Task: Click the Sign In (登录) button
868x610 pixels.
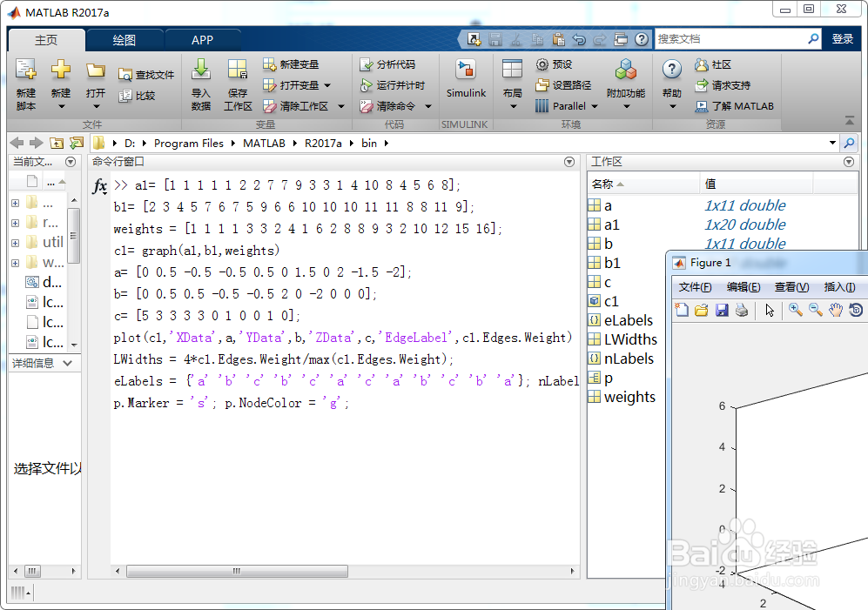Action: 843,39
